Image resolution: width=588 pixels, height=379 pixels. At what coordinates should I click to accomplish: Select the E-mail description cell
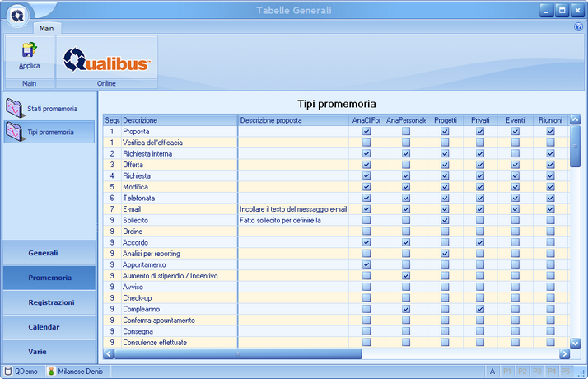[x=180, y=209]
